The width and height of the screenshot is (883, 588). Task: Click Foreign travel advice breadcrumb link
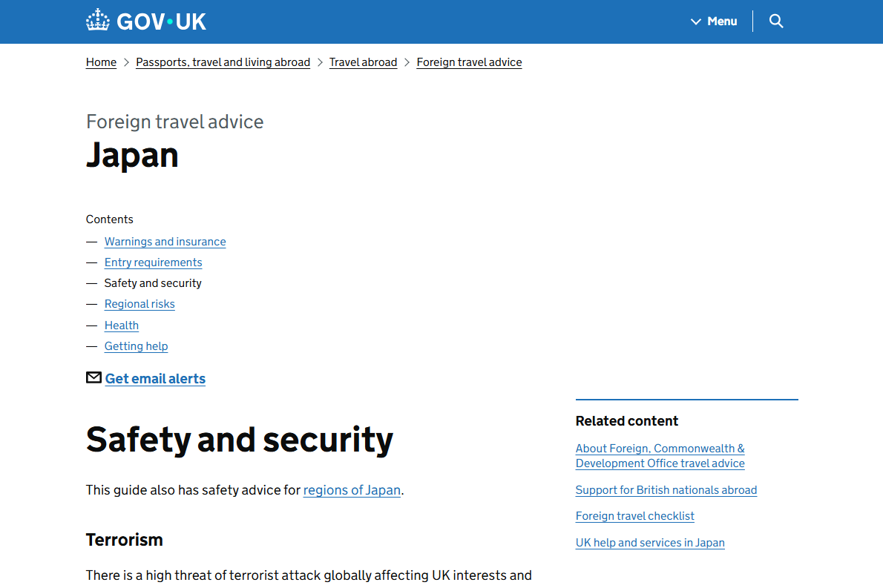(x=469, y=62)
